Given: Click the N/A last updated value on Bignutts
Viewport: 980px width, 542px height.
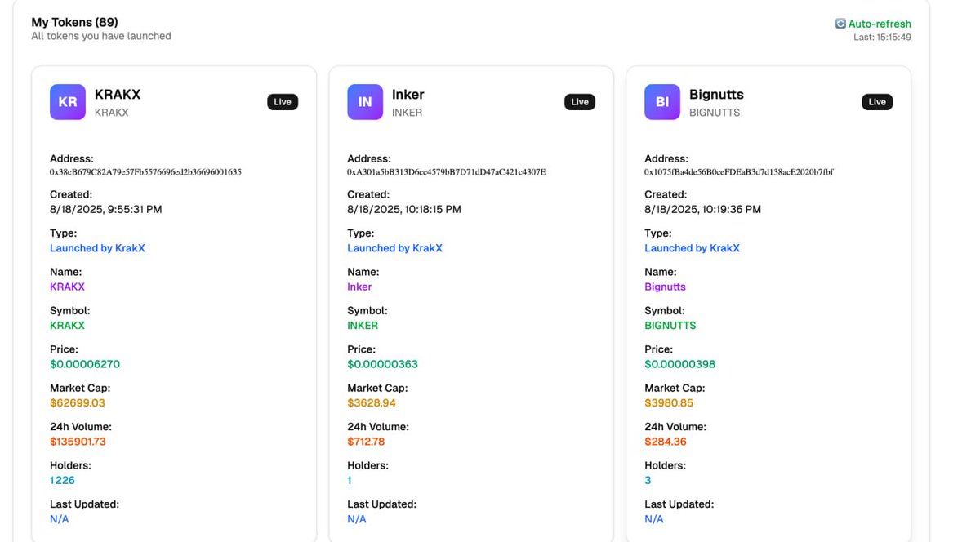Looking at the screenshot, I should 654,519.
